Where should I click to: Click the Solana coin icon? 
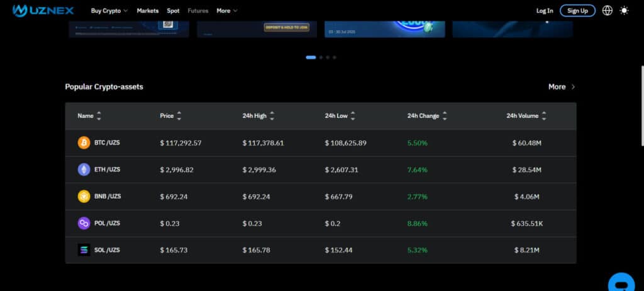84,250
